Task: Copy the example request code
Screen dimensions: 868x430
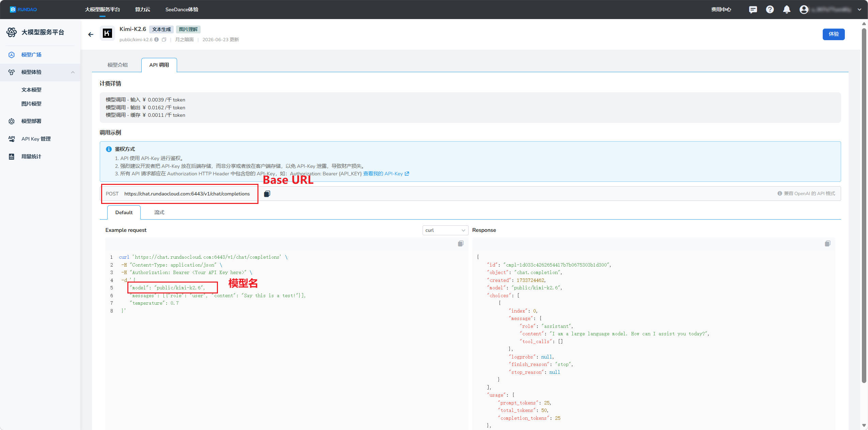Action: point(460,243)
